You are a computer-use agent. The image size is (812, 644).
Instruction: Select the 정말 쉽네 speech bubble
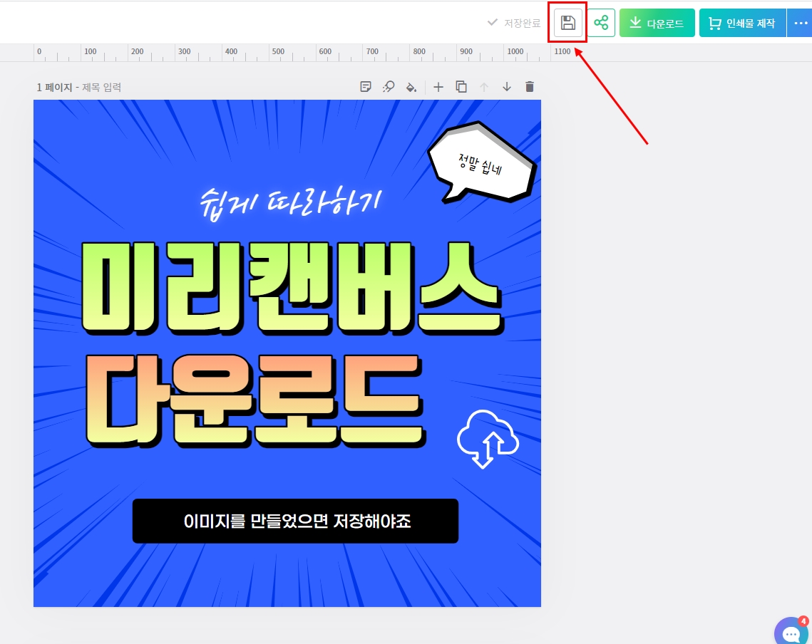[482, 162]
